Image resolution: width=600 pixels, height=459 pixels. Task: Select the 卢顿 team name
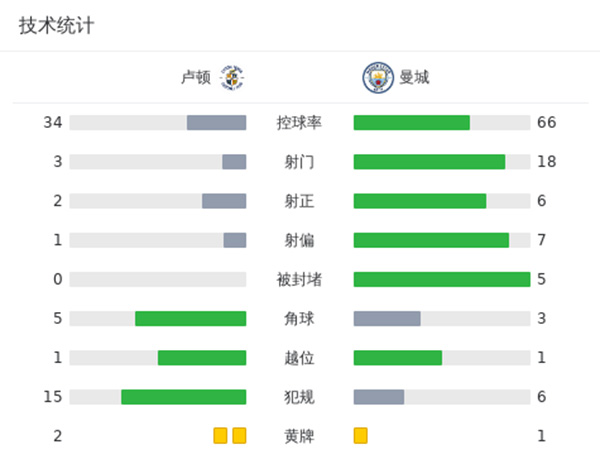click(195, 77)
